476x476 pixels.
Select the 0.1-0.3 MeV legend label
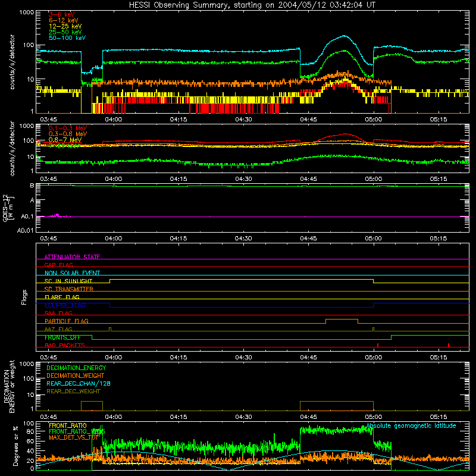pos(68,128)
